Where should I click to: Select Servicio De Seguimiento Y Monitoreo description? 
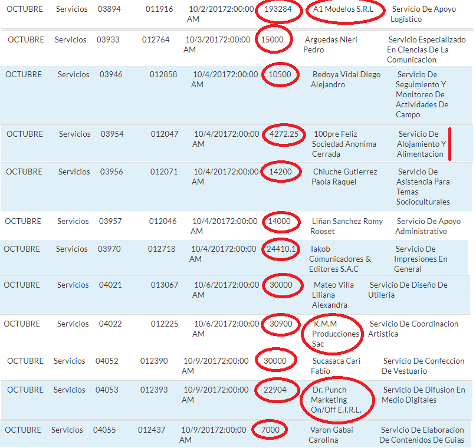(422, 95)
